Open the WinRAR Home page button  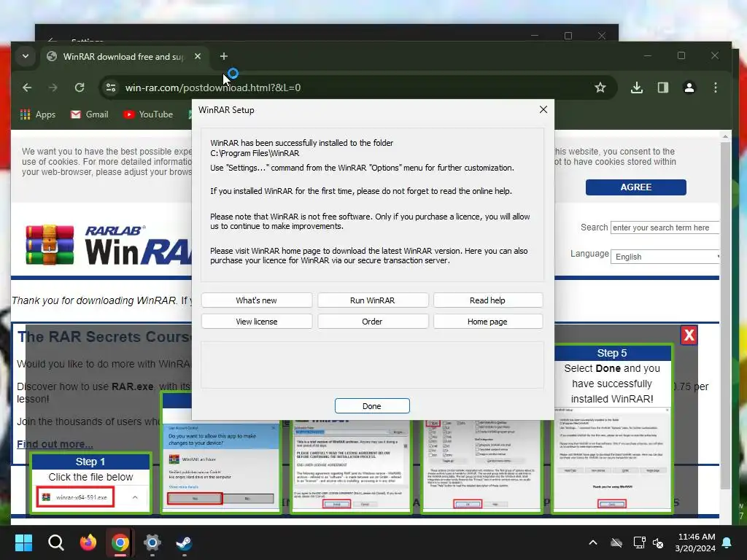coord(487,322)
